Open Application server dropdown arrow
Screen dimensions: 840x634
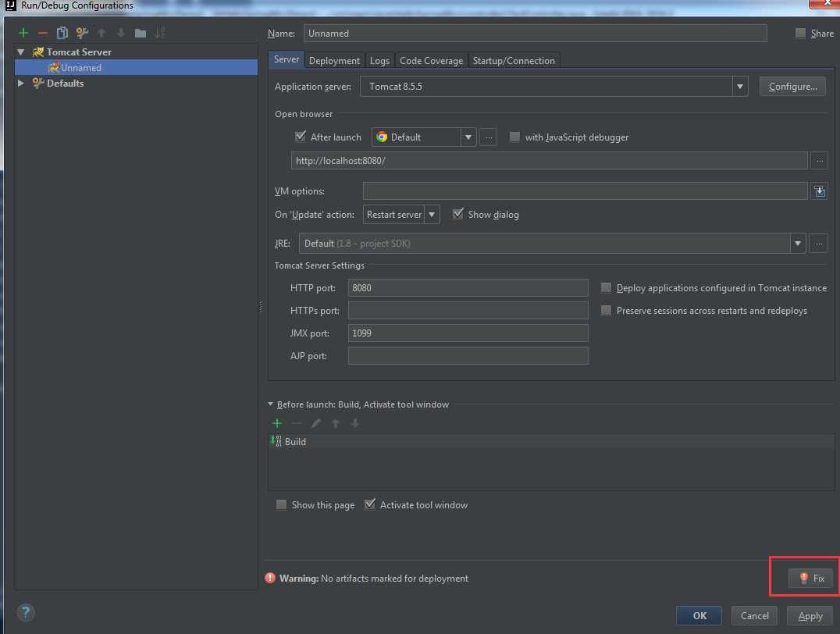tap(740, 87)
